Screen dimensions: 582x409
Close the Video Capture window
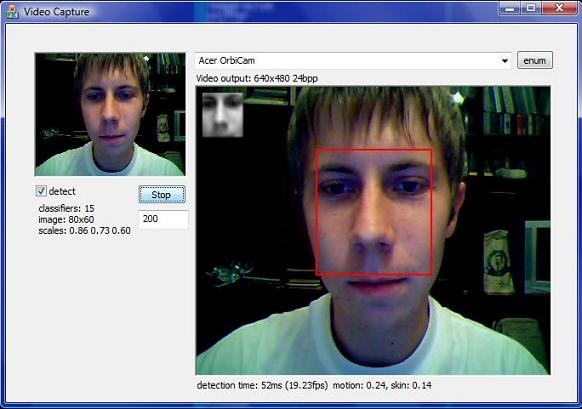point(559,7)
